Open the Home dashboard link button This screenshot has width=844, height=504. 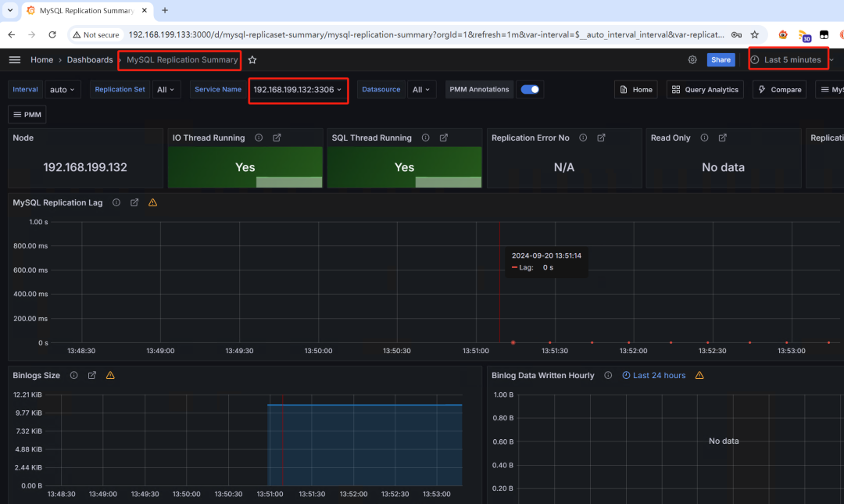636,89
